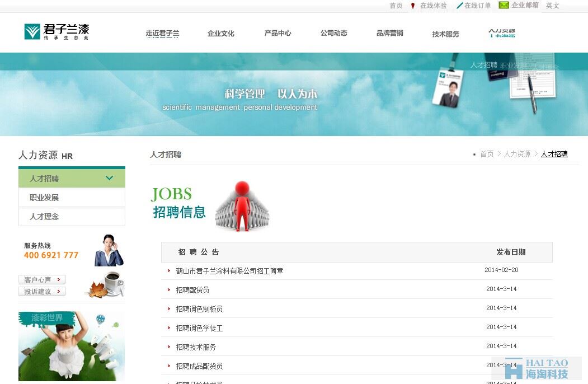The width and height of the screenshot is (588, 384).
Task: Click the 人才招聘 page title heading
Action: coord(166,154)
